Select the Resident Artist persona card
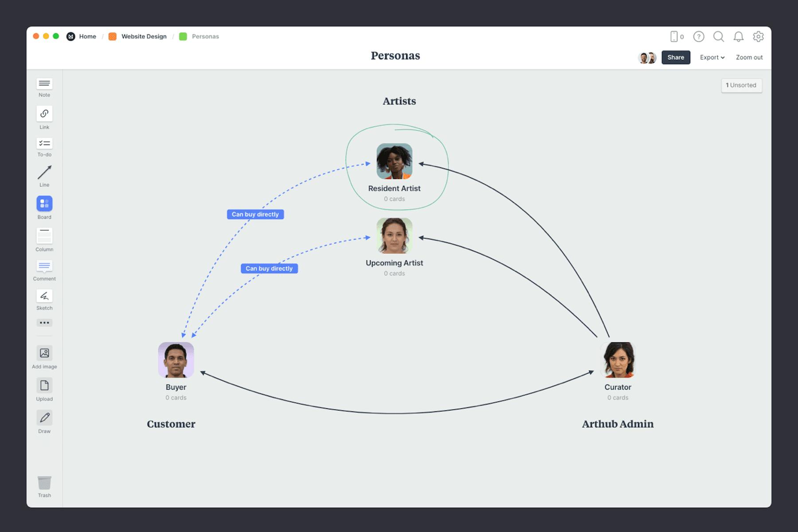This screenshot has height=532, width=798. (x=394, y=161)
